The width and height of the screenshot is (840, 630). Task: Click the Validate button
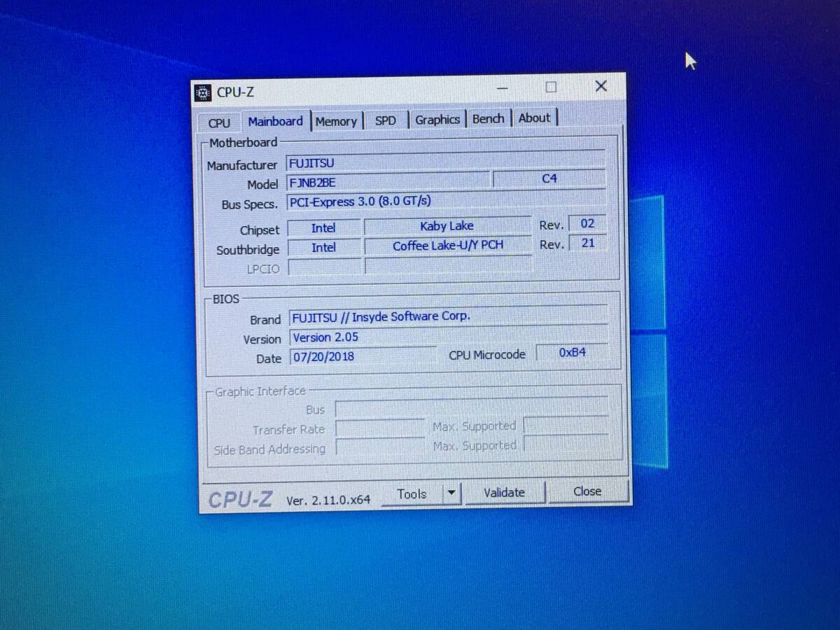click(504, 492)
